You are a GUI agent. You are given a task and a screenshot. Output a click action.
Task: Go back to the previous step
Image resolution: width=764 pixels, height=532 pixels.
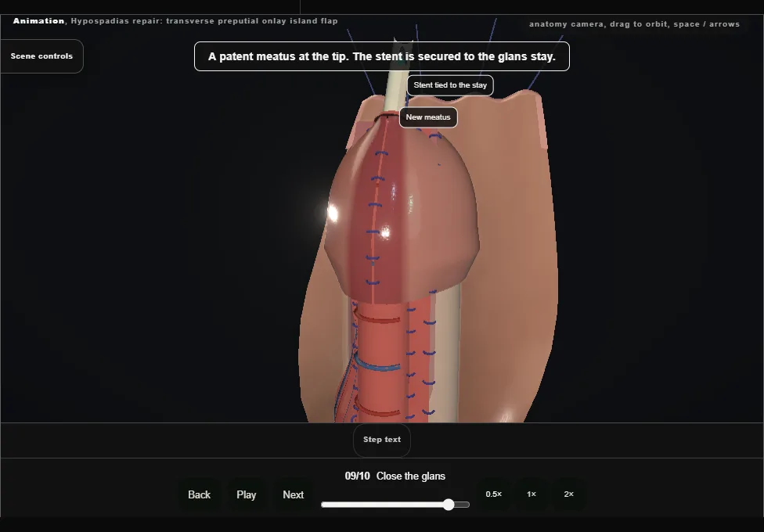[x=199, y=494]
